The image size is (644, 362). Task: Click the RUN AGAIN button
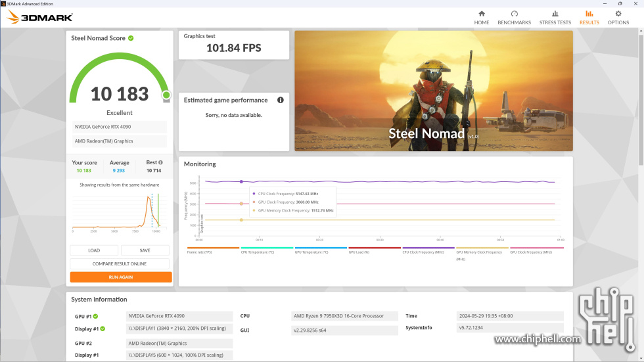click(121, 277)
